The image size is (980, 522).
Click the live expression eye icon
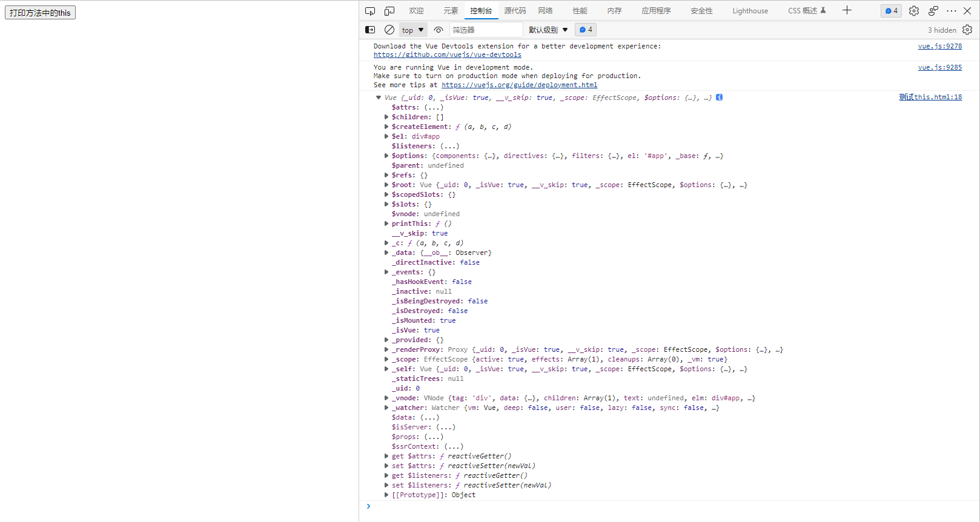point(439,30)
